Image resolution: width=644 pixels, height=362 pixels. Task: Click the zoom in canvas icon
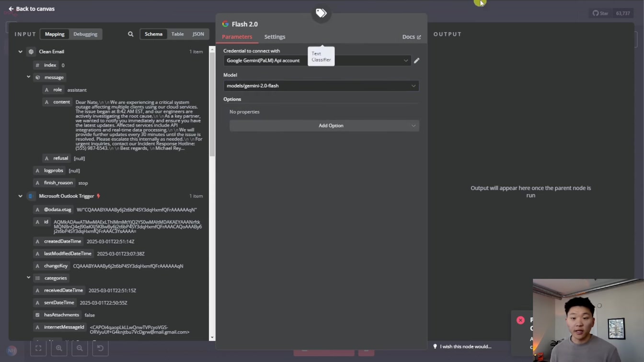pos(59,348)
